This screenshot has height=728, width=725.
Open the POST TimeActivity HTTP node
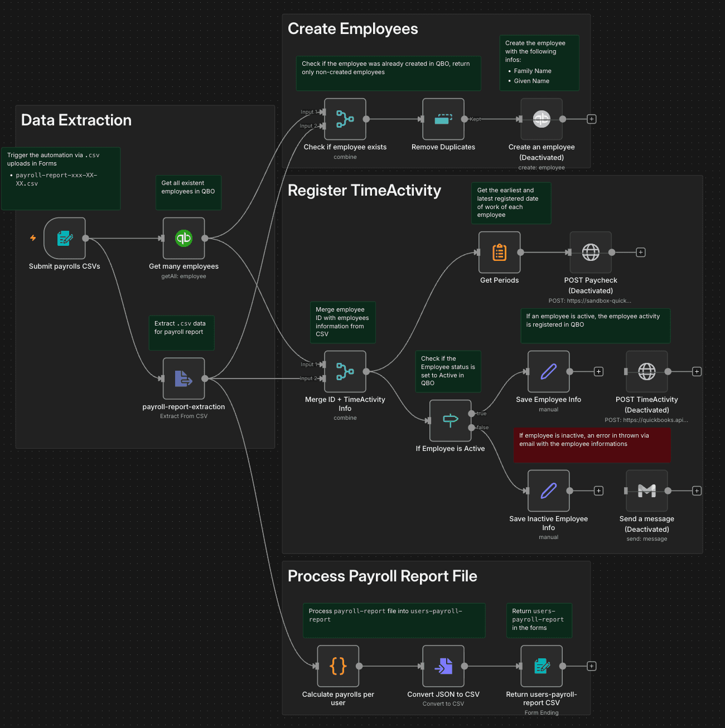[x=646, y=371]
